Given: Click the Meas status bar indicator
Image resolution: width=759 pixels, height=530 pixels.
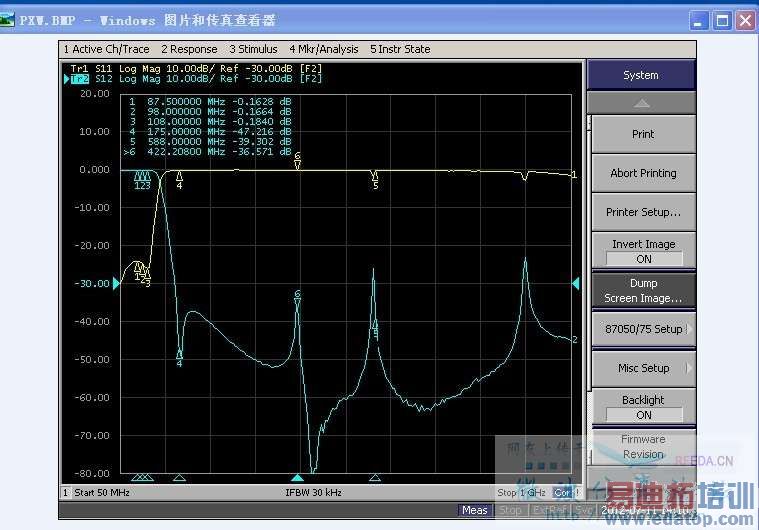Looking at the screenshot, I should pos(474,510).
